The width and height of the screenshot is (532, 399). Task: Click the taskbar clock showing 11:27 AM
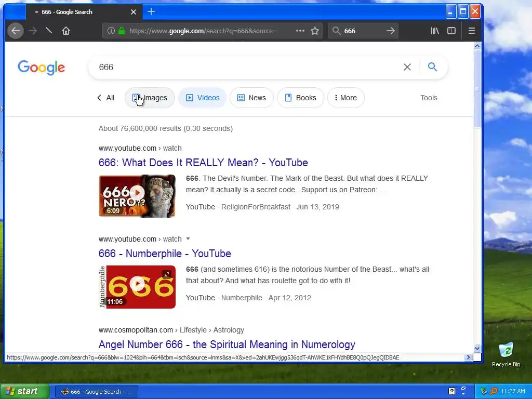coord(513,392)
